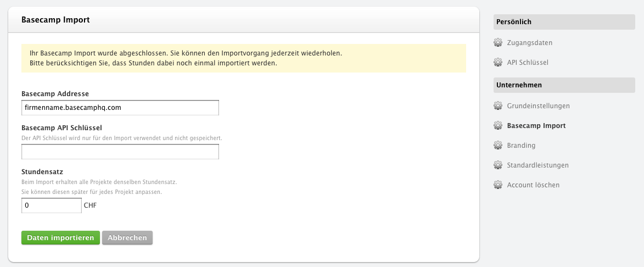The width and height of the screenshot is (644, 267).
Task: Open the API Schlüssel sidebar link
Action: point(528,63)
